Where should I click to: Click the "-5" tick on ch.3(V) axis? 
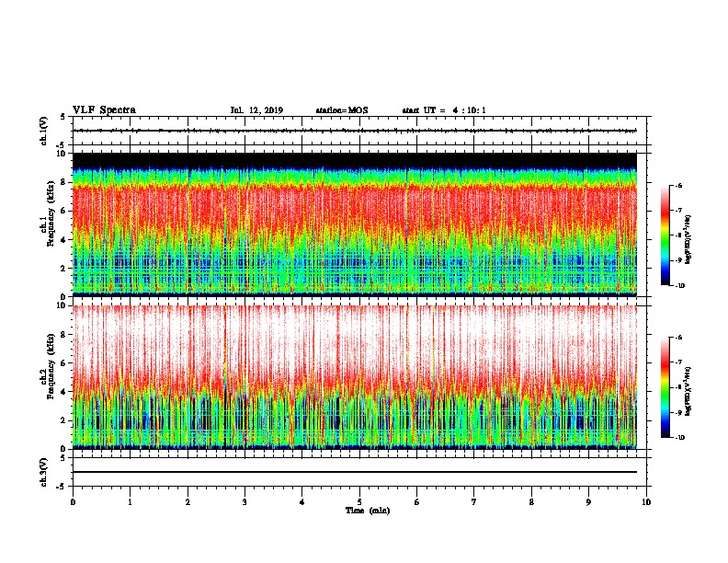(x=61, y=487)
